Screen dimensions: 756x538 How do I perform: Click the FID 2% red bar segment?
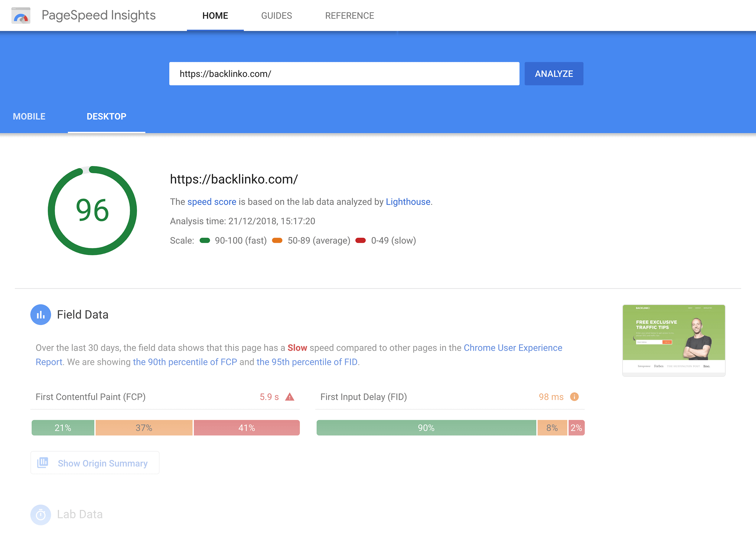coord(576,428)
